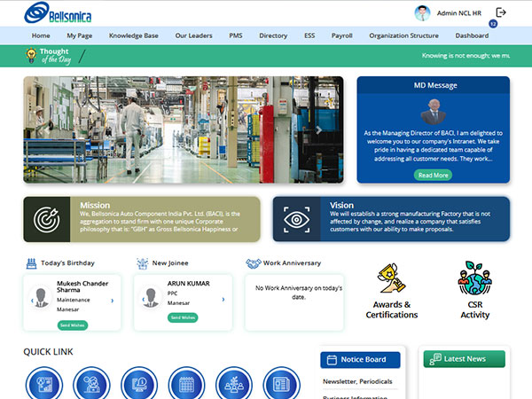Viewport: 532px width, 399px height.
Task: Click the Latest News button
Action: click(465, 359)
